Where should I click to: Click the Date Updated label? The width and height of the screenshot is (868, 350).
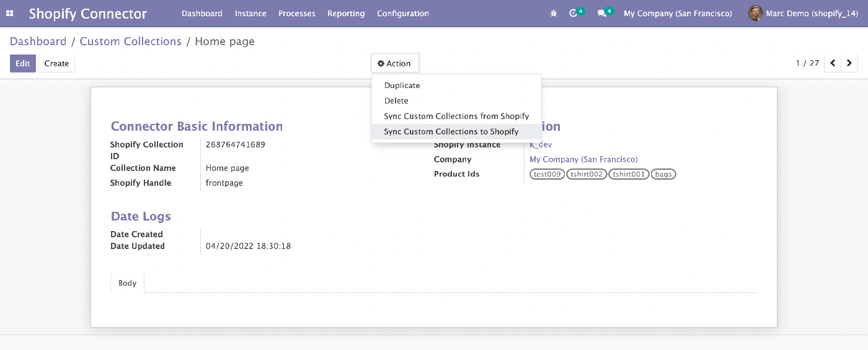click(x=138, y=246)
